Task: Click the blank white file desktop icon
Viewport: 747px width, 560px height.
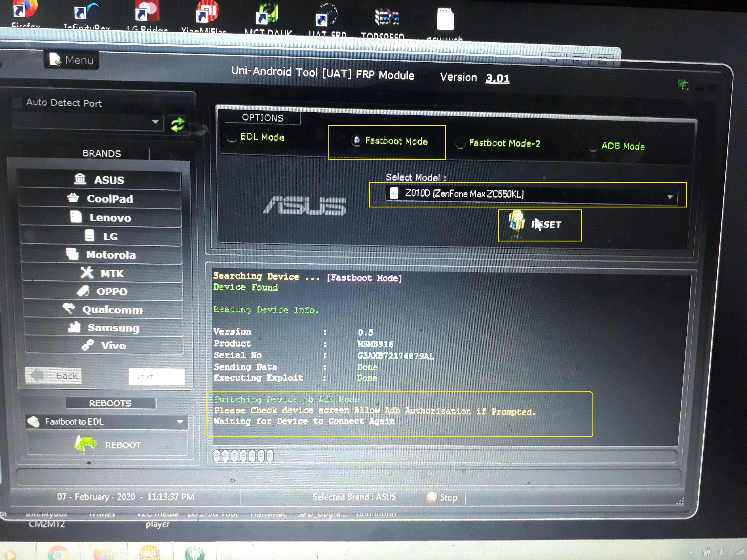Action: click(445, 19)
